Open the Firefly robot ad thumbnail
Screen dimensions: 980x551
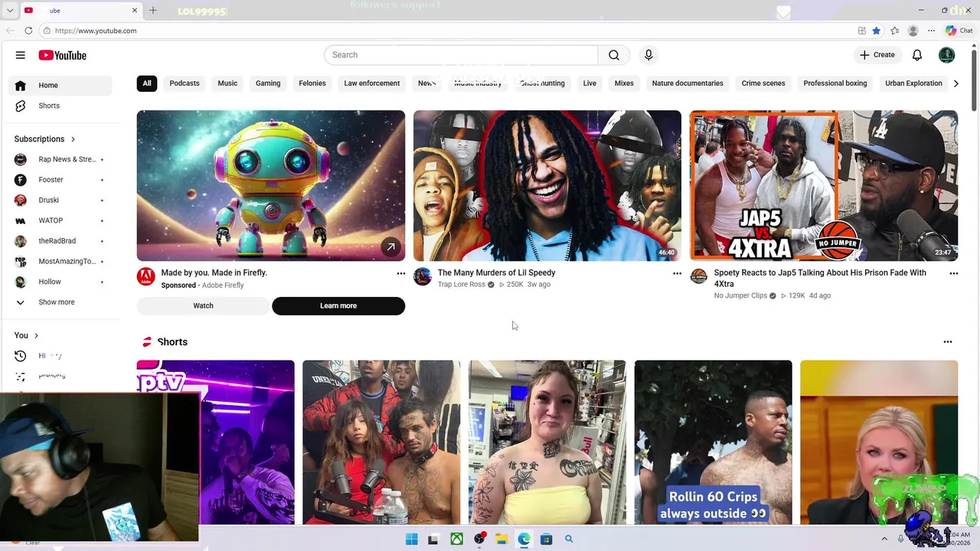pos(271,186)
